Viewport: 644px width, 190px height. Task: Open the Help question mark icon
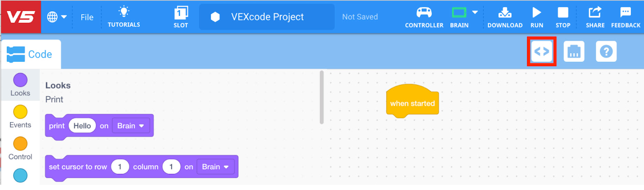606,52
